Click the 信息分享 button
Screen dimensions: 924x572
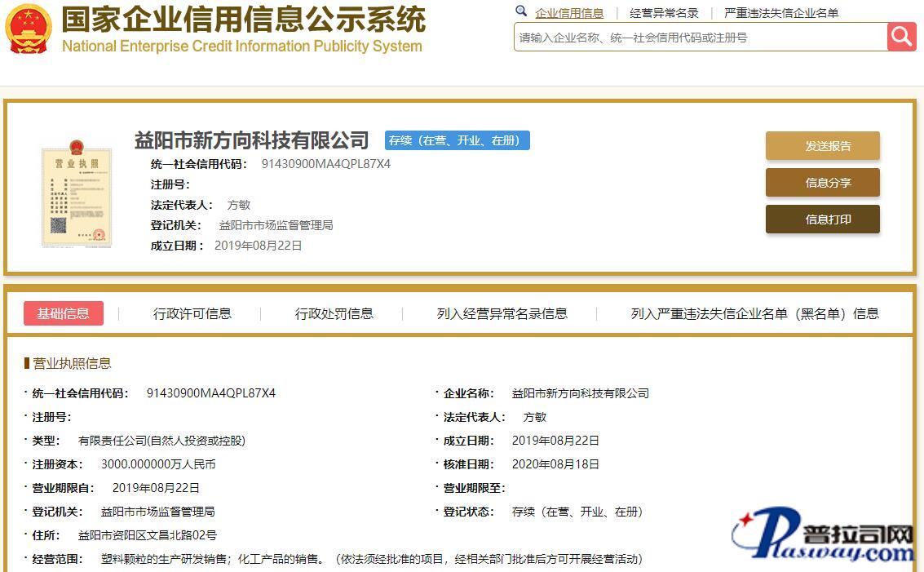tap(822, 183)
